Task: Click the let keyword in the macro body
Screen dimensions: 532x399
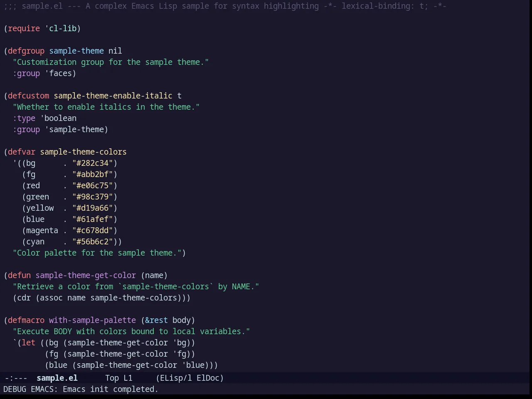Action: [x=29, y=342]
